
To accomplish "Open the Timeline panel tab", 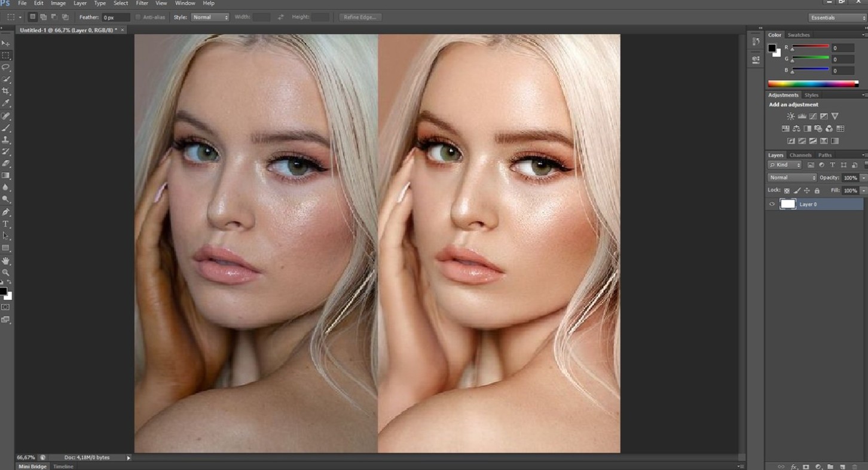I will [63, 466].
